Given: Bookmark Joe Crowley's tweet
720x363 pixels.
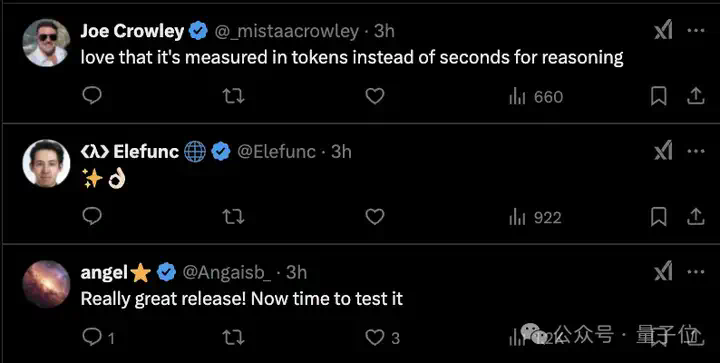Looking at the screenshot, I should tap(659, 96).
